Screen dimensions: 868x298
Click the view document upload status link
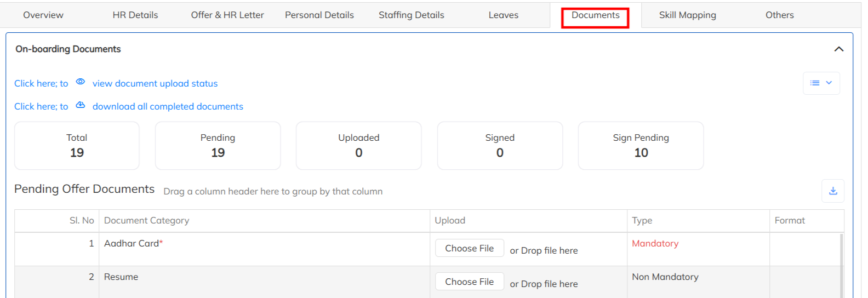[155, 84]
